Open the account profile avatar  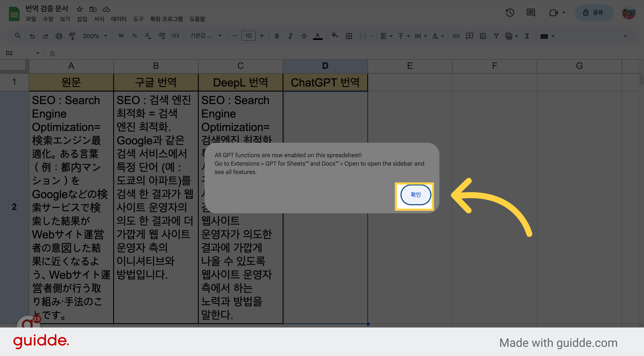[628, 13]
